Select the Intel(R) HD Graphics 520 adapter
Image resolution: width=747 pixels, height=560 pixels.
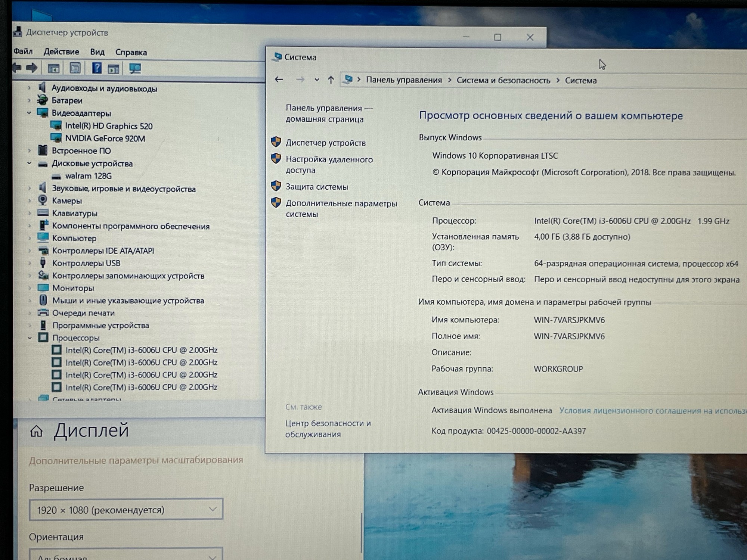click(109, 126)
